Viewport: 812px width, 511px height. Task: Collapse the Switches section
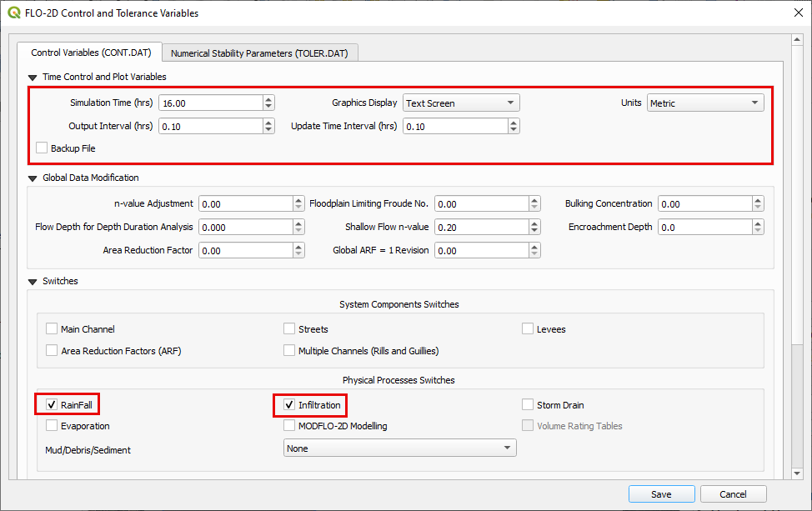pyautogui.click(x=33, y=281)
